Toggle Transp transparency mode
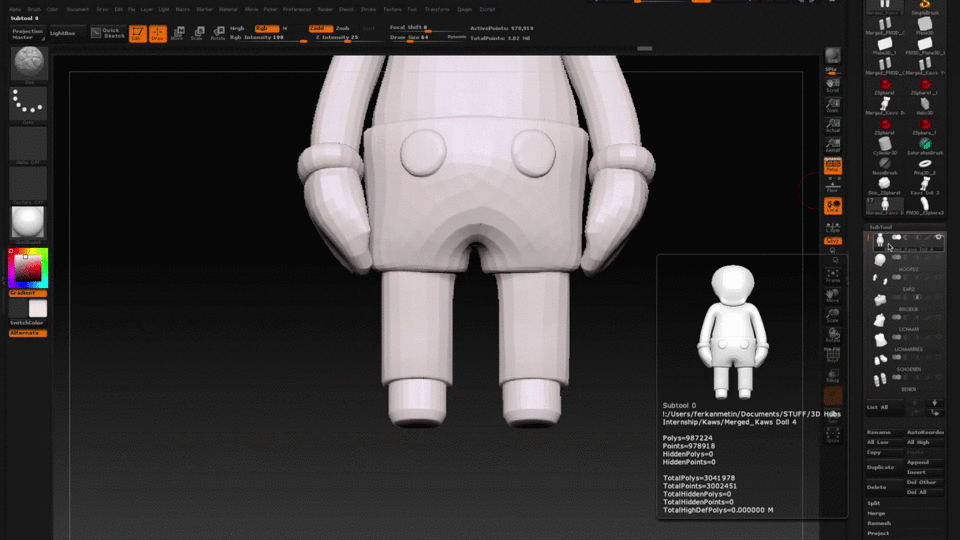 (833, 376)
